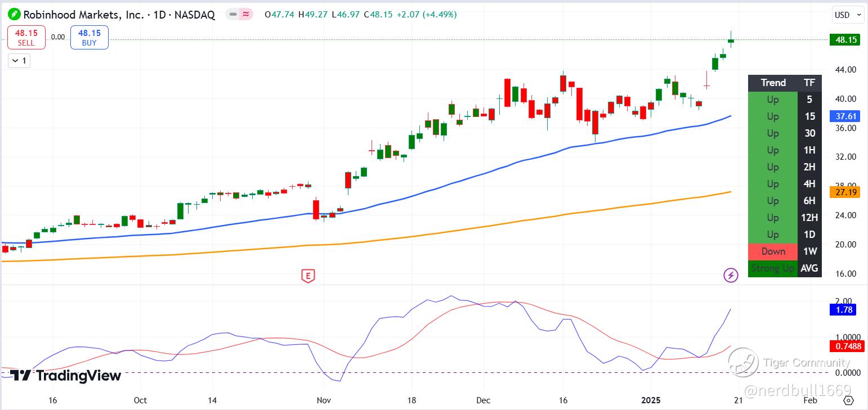Image resolution: width=868 pixels, height=410 pixels.
Task: Click the 24.00 price axis label
Action: point(847,215)
